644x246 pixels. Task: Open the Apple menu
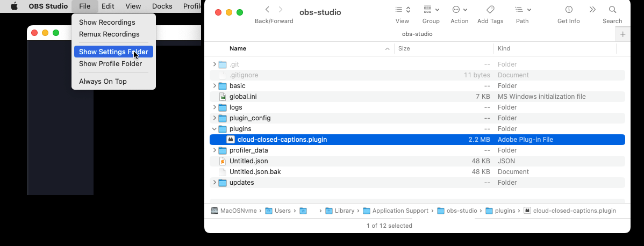tap(15, 6)
